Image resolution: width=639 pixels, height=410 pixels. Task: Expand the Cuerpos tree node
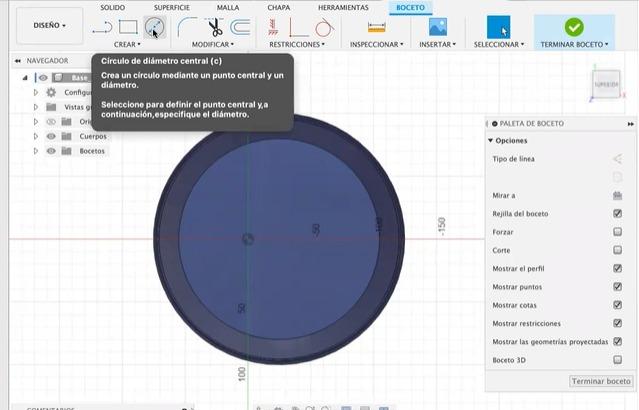[36, 136]
